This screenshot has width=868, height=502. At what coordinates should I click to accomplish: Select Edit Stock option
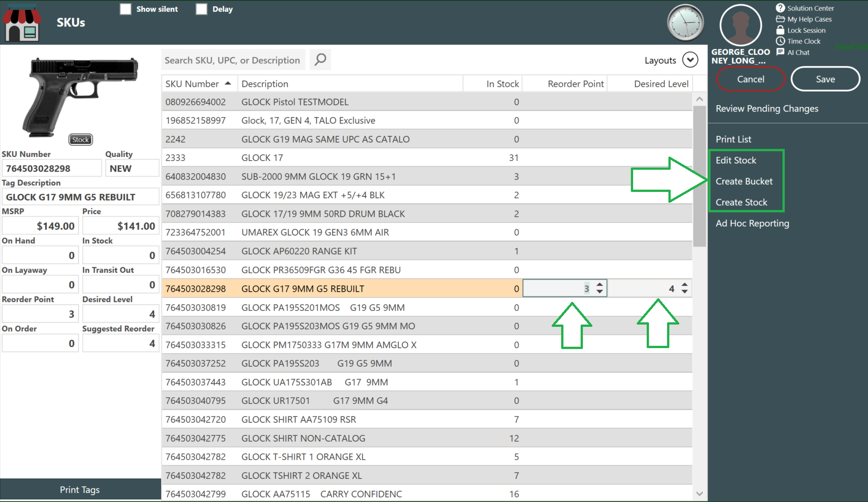pyautogui.click(x=736, y=160)
